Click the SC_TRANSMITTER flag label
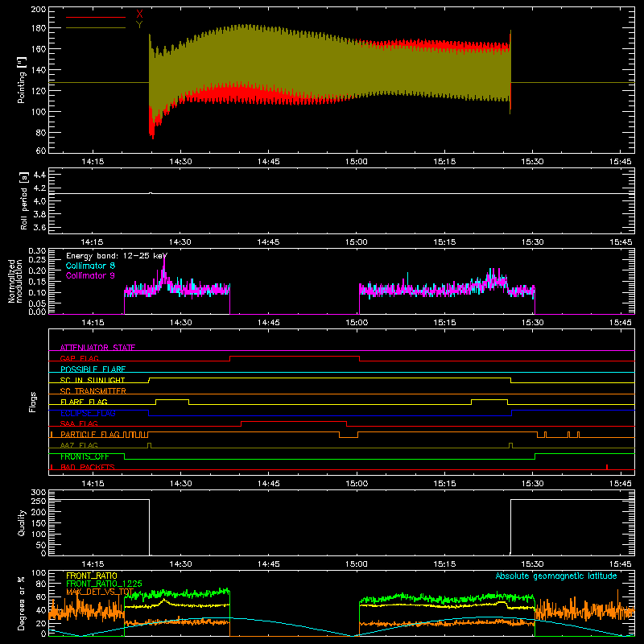 tap(93, 391)
